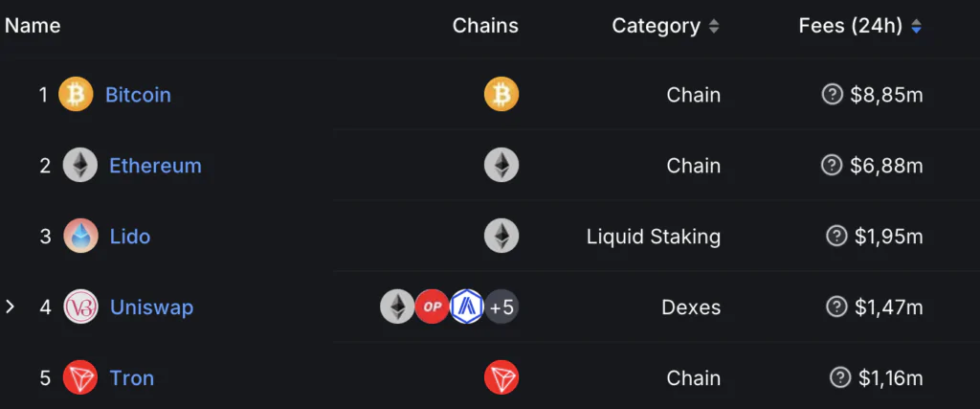Viewport: 980px width, 409px height.
Task: Click the Chains column header
Action: tap(485, 26)
